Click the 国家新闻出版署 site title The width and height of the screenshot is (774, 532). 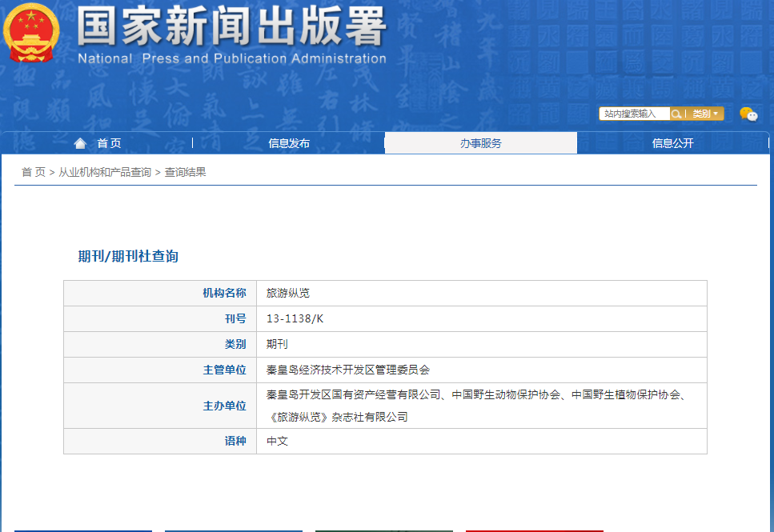(232, 27)
